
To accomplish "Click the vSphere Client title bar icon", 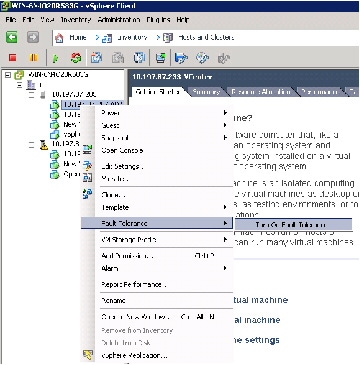I will [6, 6].
